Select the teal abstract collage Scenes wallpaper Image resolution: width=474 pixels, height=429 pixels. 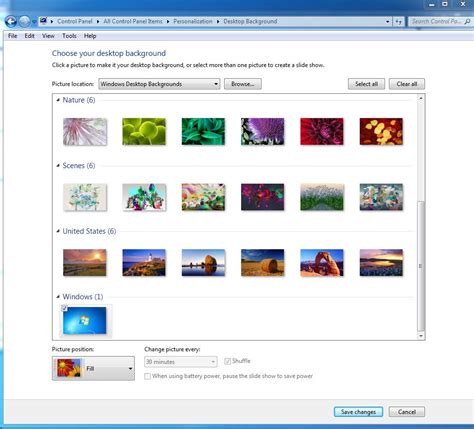(381, 197)
